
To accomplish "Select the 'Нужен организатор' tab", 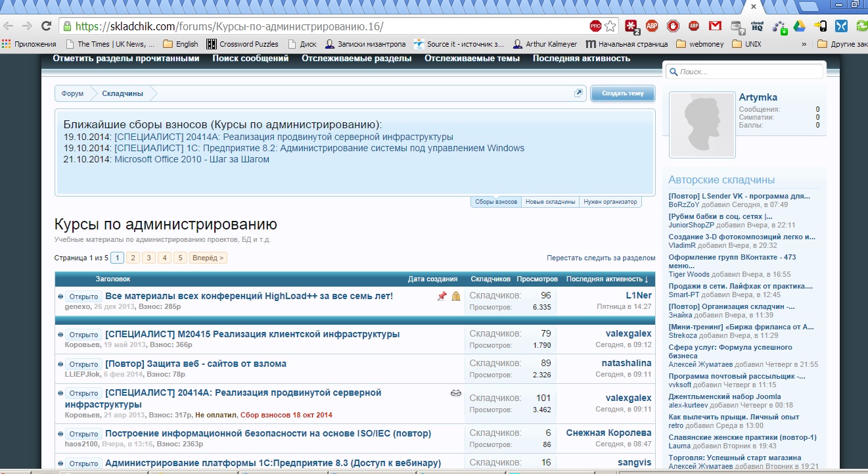I will 610,202.
